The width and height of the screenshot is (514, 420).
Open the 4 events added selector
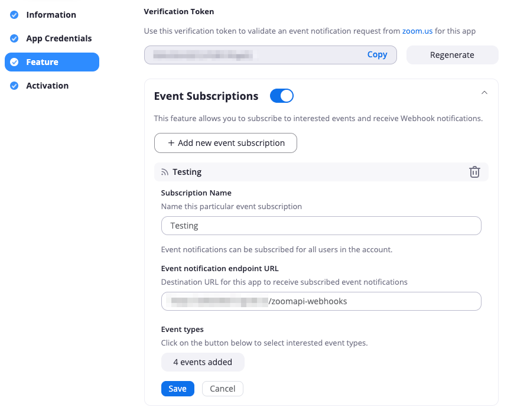tap(203, 362)
